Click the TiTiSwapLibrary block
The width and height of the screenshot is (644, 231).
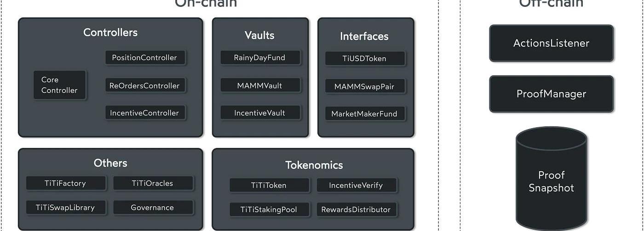pos(65,208)
